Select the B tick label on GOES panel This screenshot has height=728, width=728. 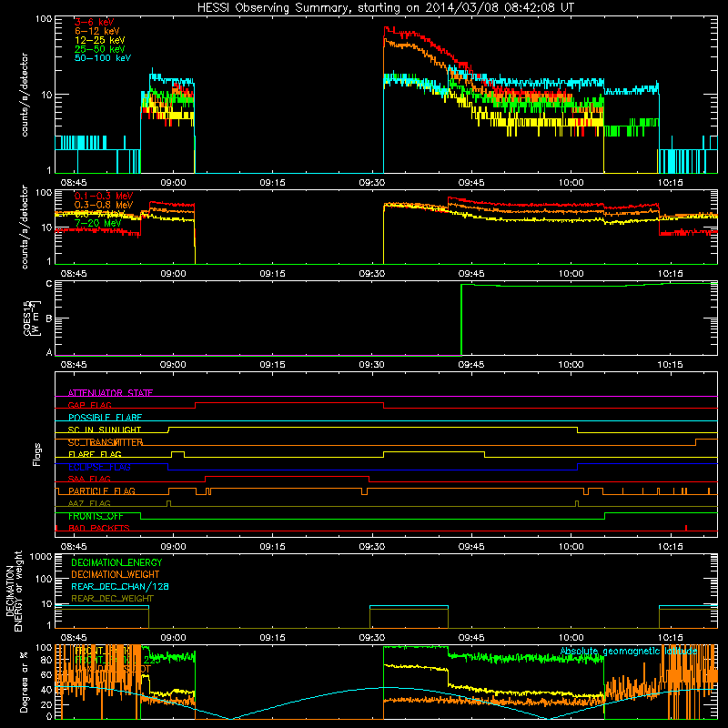point(49,318)
